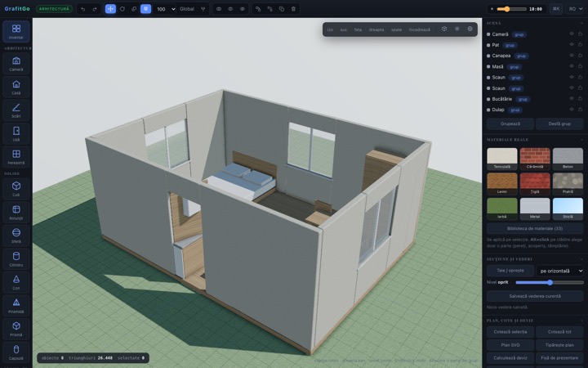Pick the Fereastră window tool
The height and width of the screenshot is (368, 588).
pyautogui.click(x=16, y=157)
